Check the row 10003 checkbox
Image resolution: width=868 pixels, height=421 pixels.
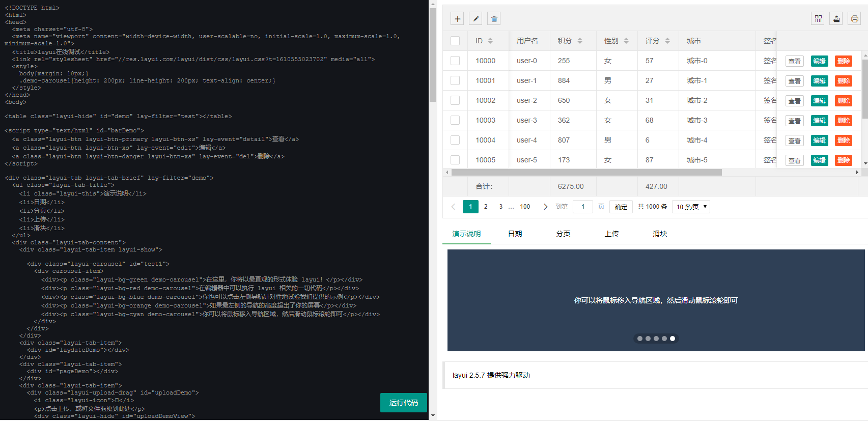click(x=455, y=120)
